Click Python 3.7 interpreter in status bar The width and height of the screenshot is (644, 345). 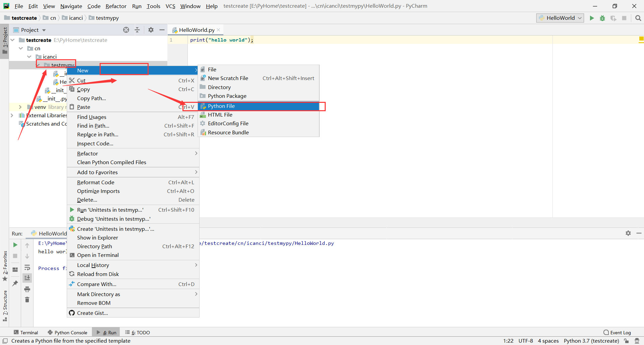(x=591, y=341)
